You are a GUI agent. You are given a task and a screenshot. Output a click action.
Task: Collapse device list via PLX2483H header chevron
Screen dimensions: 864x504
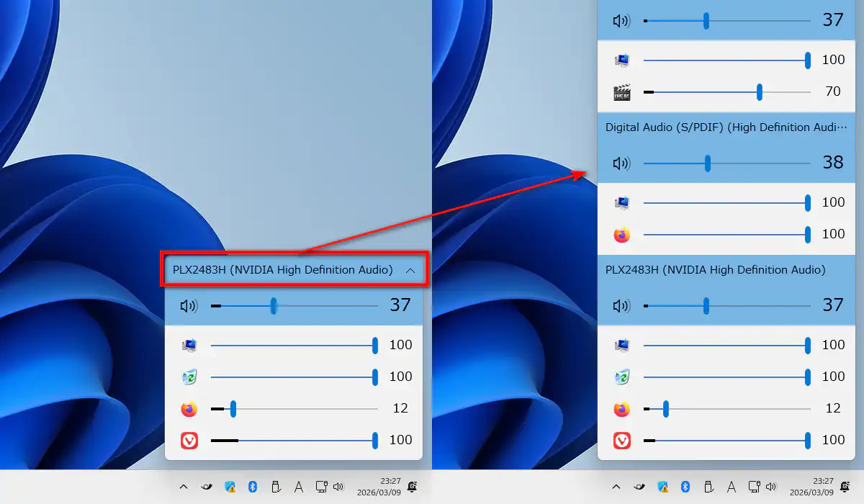[x=410, y=270]
